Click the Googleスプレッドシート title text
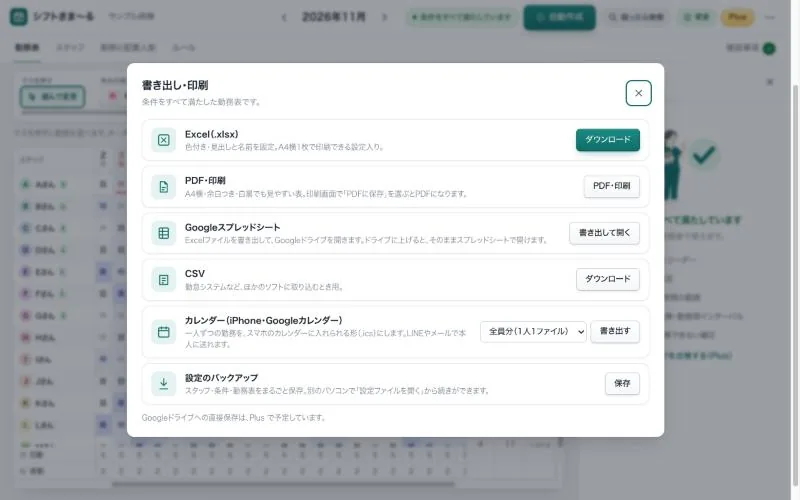 [232, 228]
